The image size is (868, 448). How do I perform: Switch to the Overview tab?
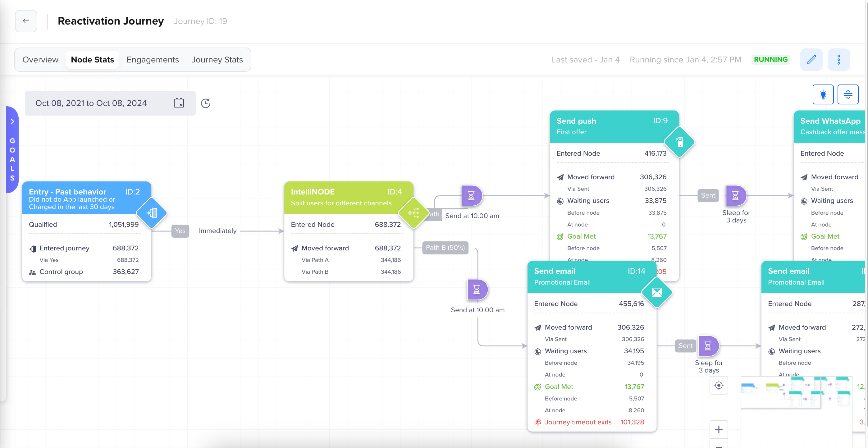coord(40,60)
